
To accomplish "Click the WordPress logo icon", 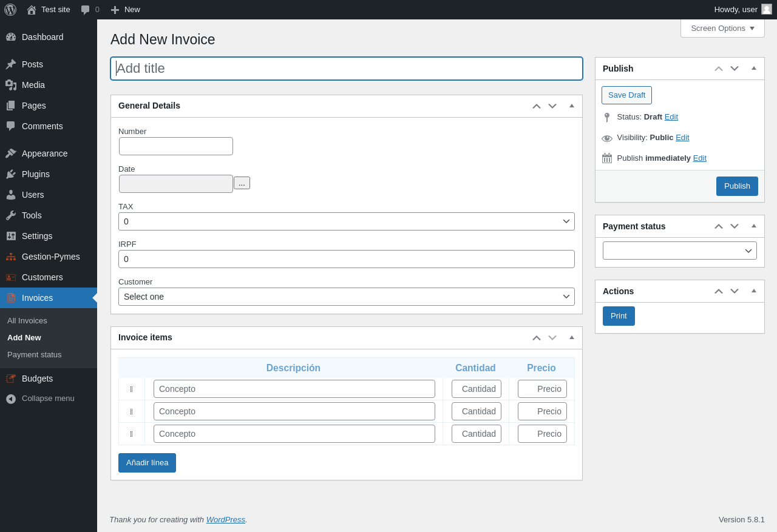I will [10, 10].
